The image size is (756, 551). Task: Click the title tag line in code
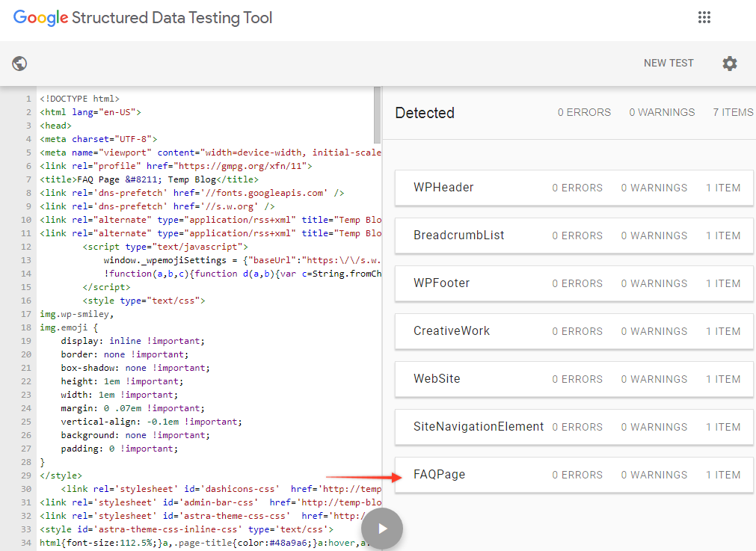point(148,179)
